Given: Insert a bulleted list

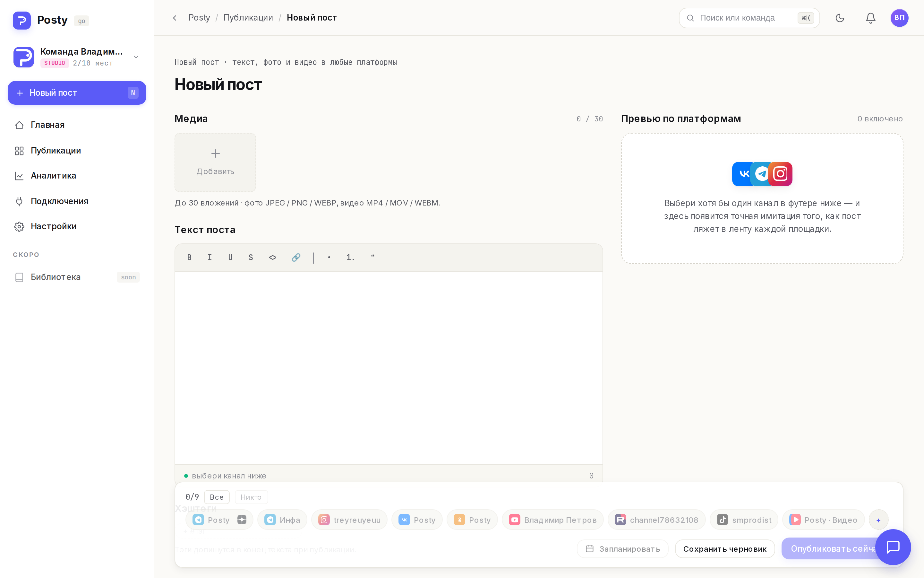Looking at the screenshot, I should [x=329, y=257].
